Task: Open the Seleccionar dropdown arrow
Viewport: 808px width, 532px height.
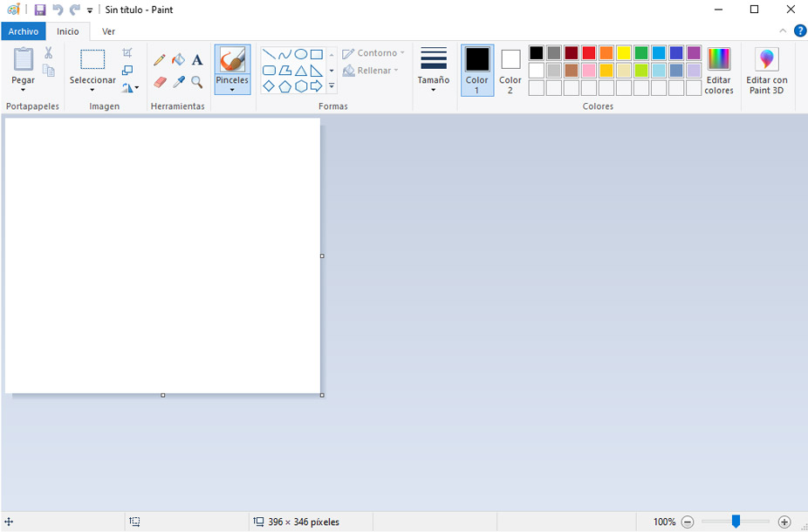Action: pos(92,89)
